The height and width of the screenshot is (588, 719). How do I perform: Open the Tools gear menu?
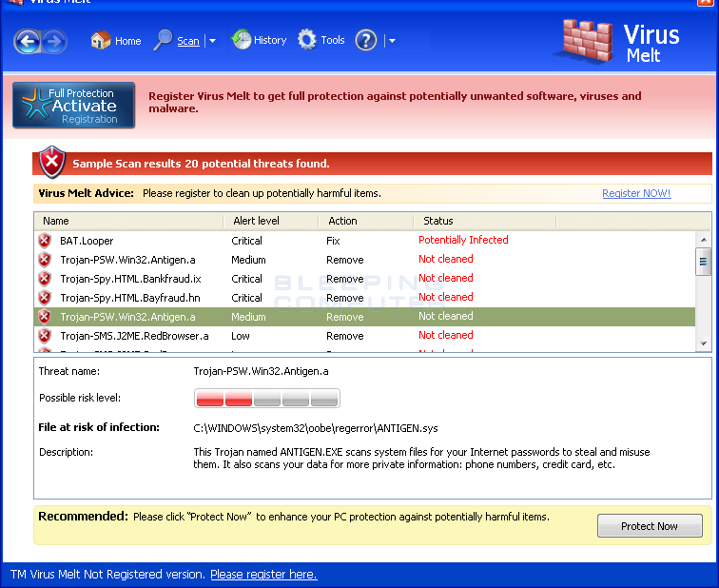click(321, 40)
